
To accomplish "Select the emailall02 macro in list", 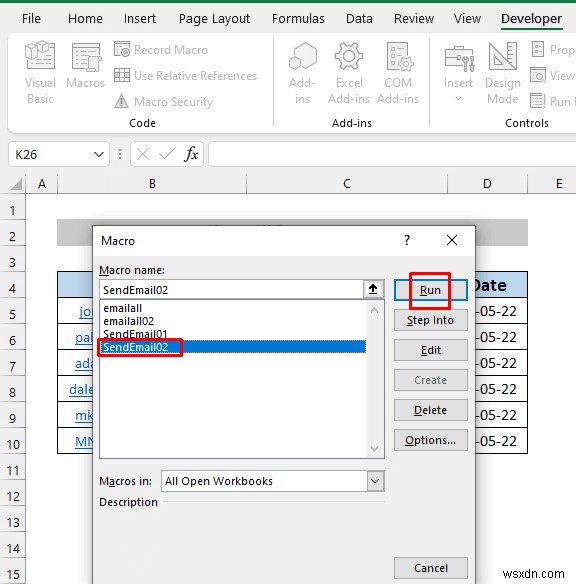I will (x=128, y=321).
